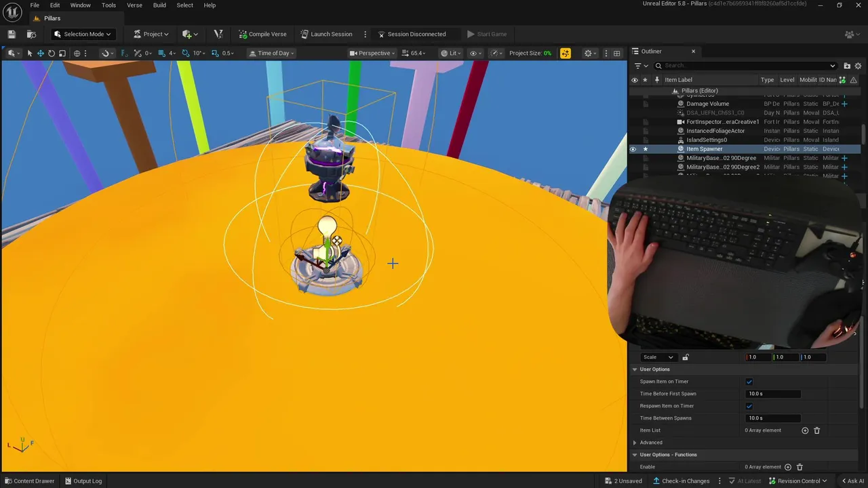The image size is (868, 488).
Task: Select Damage Volume in the Outliner
Action: pyautogui.click(x=707, y=104)
